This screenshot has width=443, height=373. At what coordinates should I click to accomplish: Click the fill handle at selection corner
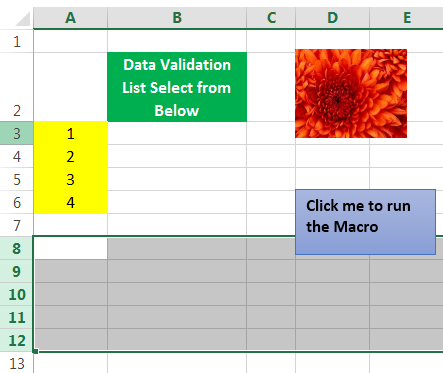coord(35,351)
